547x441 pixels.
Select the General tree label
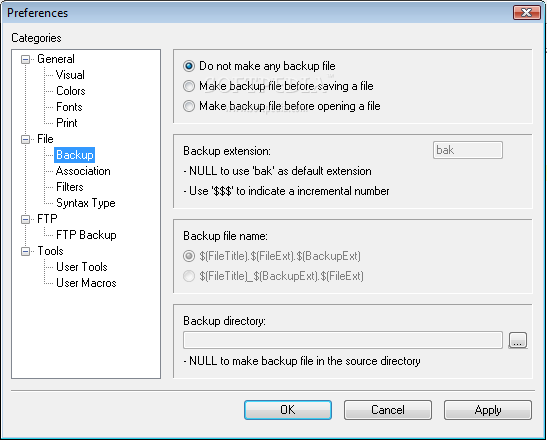56,59
